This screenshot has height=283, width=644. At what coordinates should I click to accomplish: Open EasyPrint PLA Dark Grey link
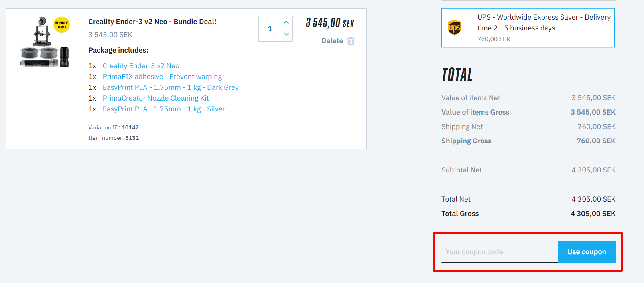pyautogui.click(x=171, y=87)
